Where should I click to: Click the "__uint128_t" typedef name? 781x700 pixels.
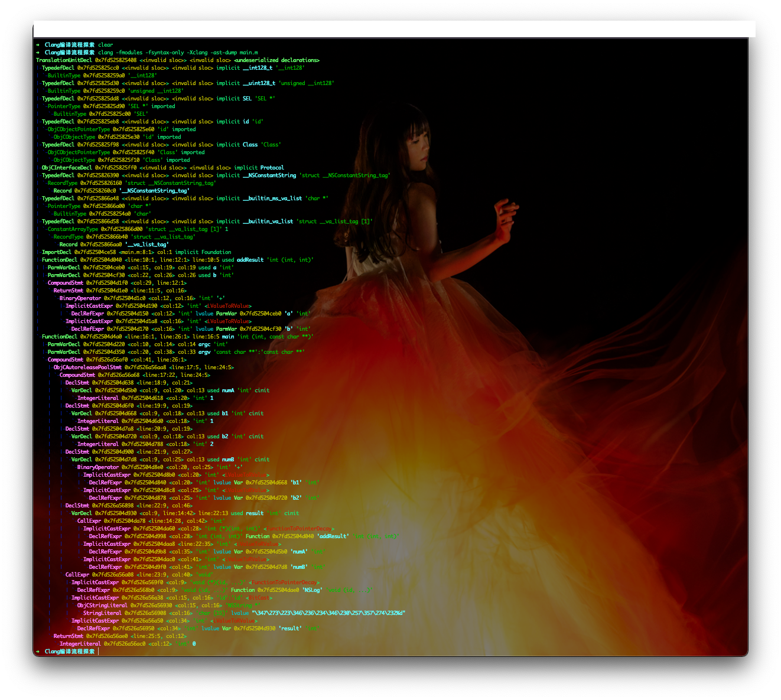(x=259, y=83)
